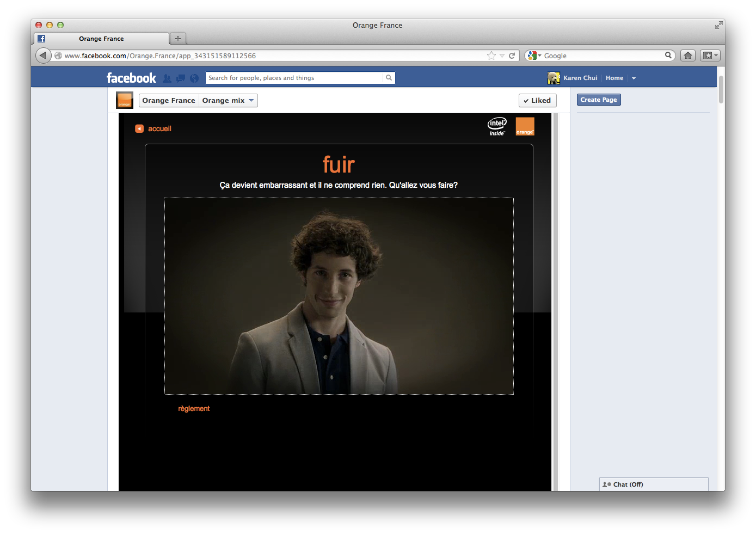
Task: Click the facebook logo
Action: (x=131, y=78)
